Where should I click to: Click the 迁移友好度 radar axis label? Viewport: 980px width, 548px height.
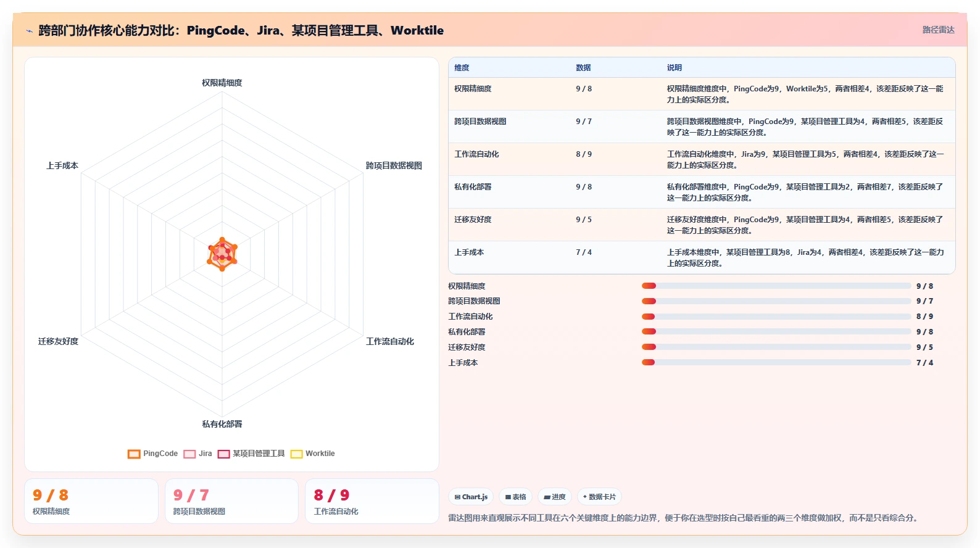58,341
